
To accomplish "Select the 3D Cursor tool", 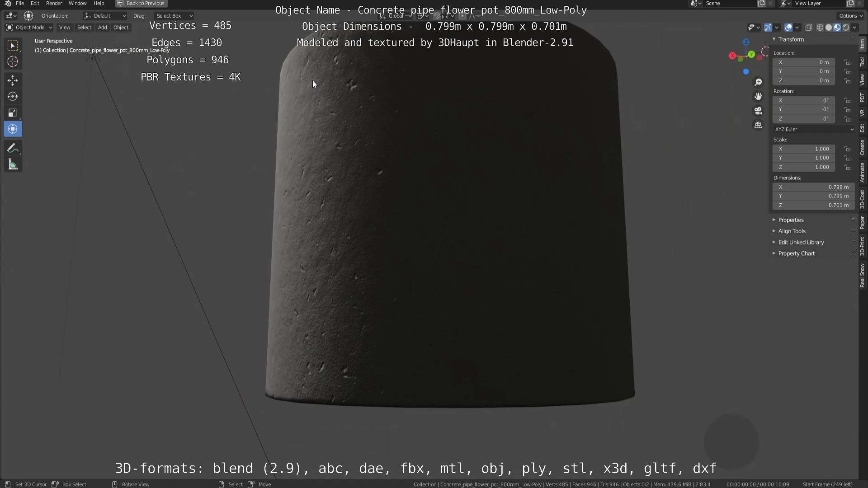I will [13, 61].
